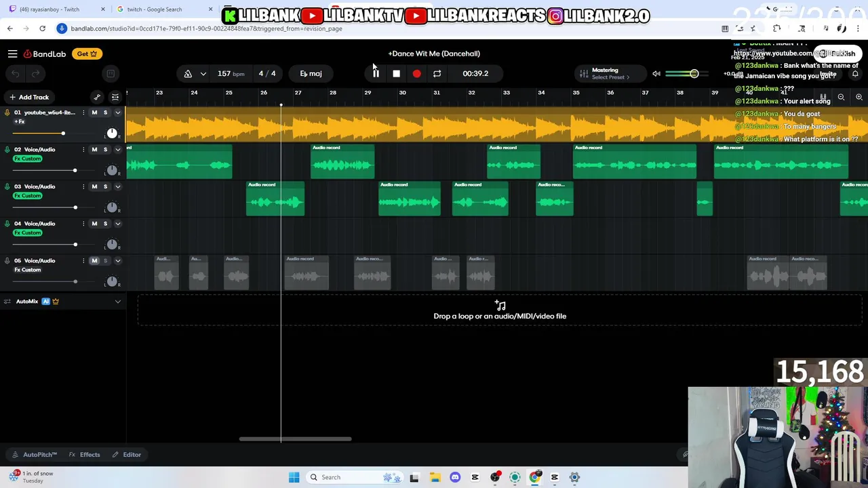Collapse all tracks with the track-height icon
Image resolution: width=868 pixels, height=488 pixels.
[115, 97]
